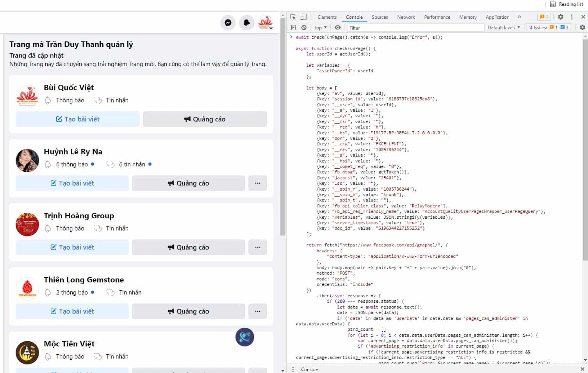Open Tin nhắn for Thiên Long Gemstone
The image size is (588, 373).
coord(124,293)
